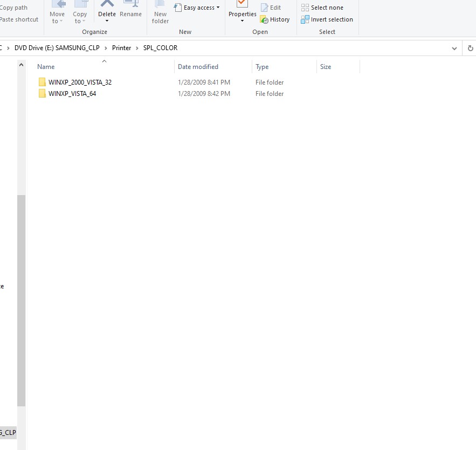Click folder icon of WINXP_VISTA_64
This screenshot has width=476, height=450.
[42, 94]
